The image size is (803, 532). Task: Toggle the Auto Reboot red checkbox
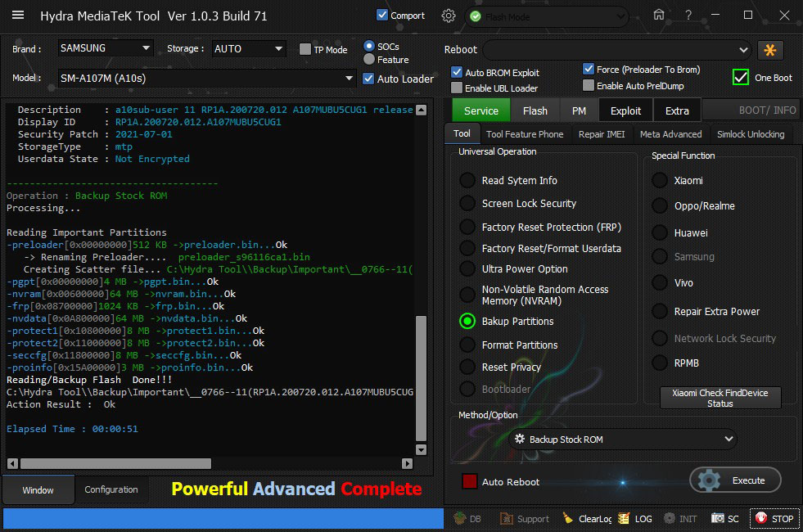click(470, 481)
